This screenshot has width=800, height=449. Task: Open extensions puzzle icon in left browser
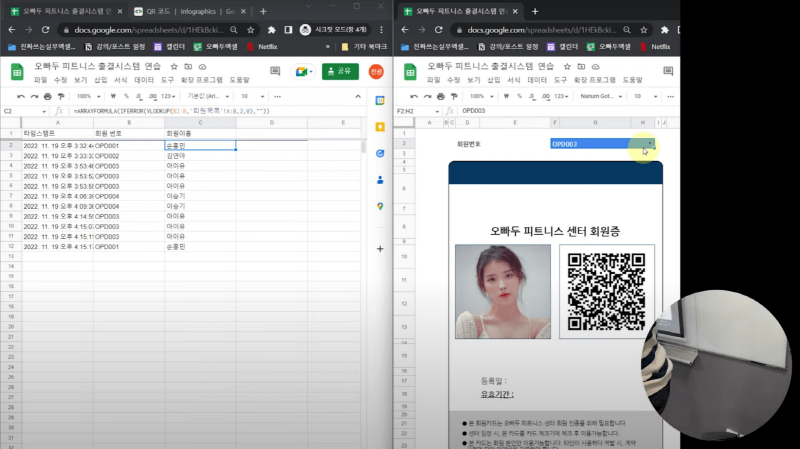tap(271, 30)
